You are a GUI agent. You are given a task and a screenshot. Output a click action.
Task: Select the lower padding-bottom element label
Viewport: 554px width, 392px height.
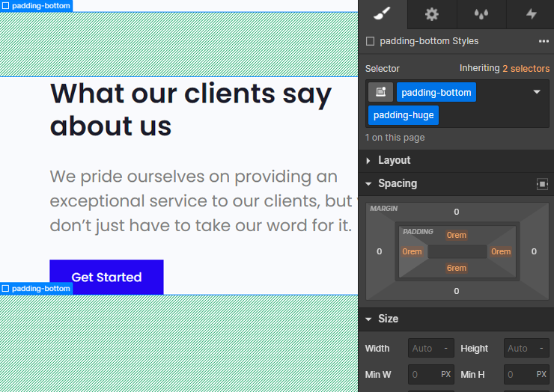(x=37, y=289)
